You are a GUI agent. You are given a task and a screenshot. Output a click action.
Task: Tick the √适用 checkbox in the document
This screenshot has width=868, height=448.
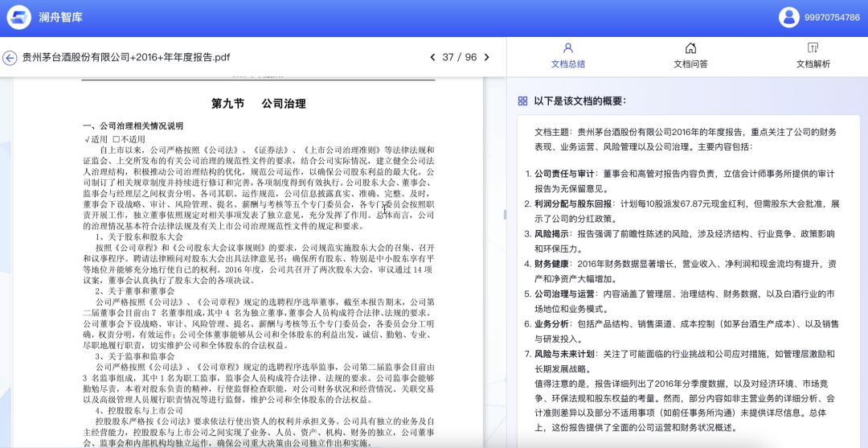pos(96,139)
